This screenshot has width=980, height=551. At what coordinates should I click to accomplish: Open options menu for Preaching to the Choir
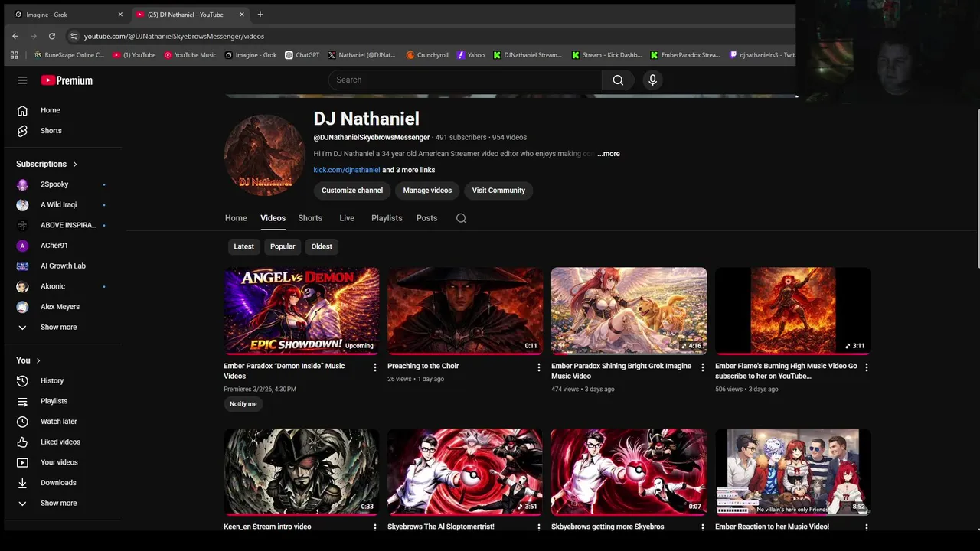coord(538,367)
